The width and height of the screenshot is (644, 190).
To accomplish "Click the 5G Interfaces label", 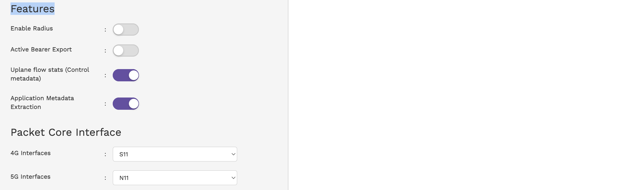I will [x=31, y=177].
